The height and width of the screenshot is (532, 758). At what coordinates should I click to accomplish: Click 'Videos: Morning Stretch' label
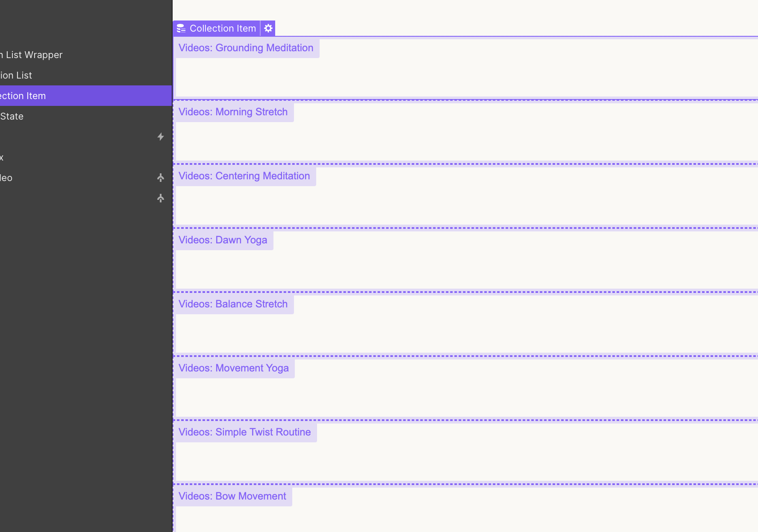pyautogui.click(x=233, y=112)
